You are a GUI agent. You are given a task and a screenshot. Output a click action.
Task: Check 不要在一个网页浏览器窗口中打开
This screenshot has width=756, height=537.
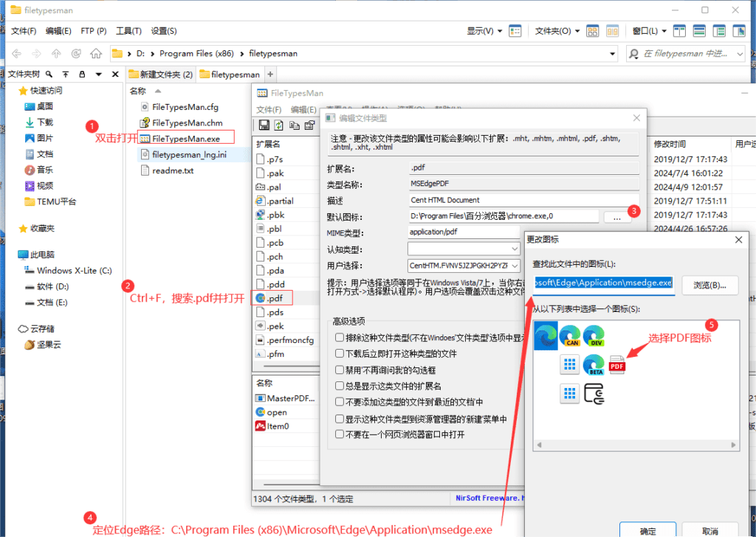click(340, 434)
